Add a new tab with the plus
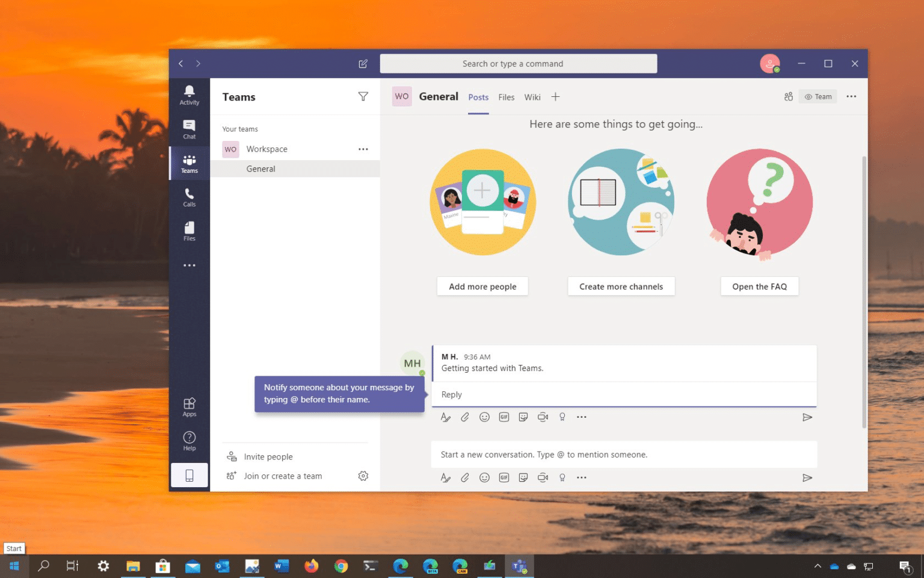 click(555, 96)
